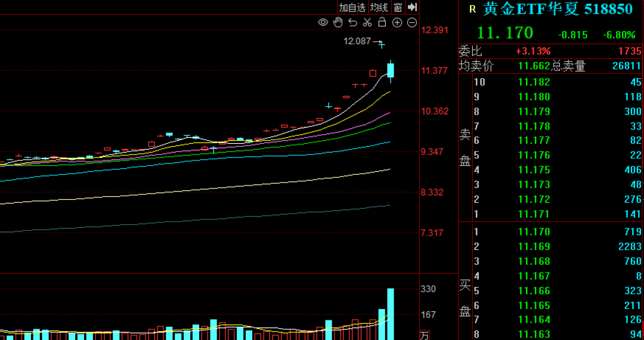The width and height of the screenshot is (644, 340).
Task: Zoom out with the minus circle icon
Action: [x=412, y=23]
